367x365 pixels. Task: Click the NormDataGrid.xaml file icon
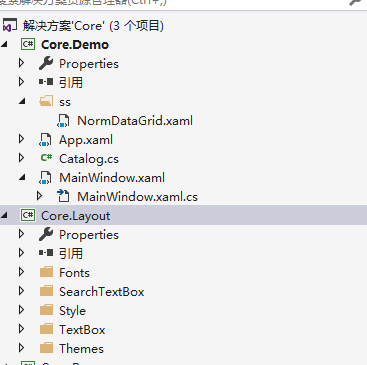pyautogui.click(x=63, y=121)
